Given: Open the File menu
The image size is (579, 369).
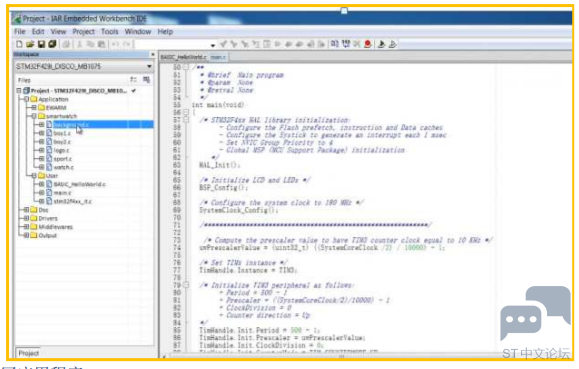Looking at the screenshot, I should click(20, 32).
